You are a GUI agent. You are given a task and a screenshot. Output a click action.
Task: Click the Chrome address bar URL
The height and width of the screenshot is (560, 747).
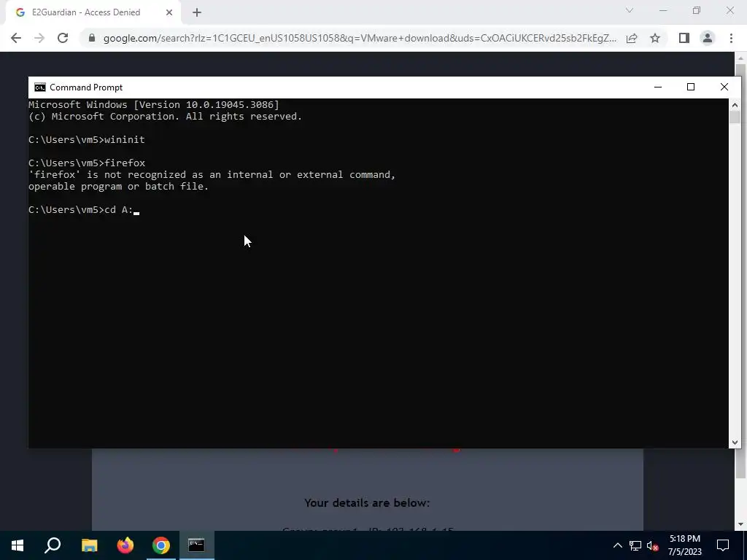[360, 38]
